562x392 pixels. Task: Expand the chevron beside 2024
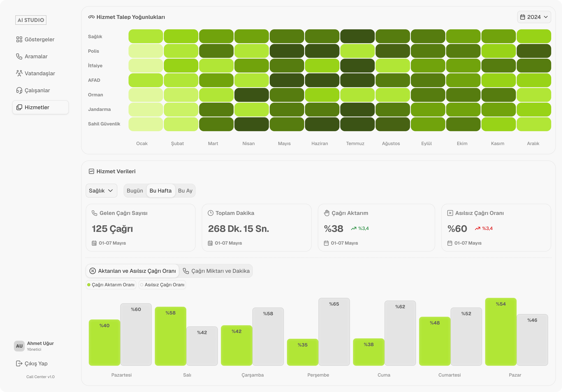(546, 17)
